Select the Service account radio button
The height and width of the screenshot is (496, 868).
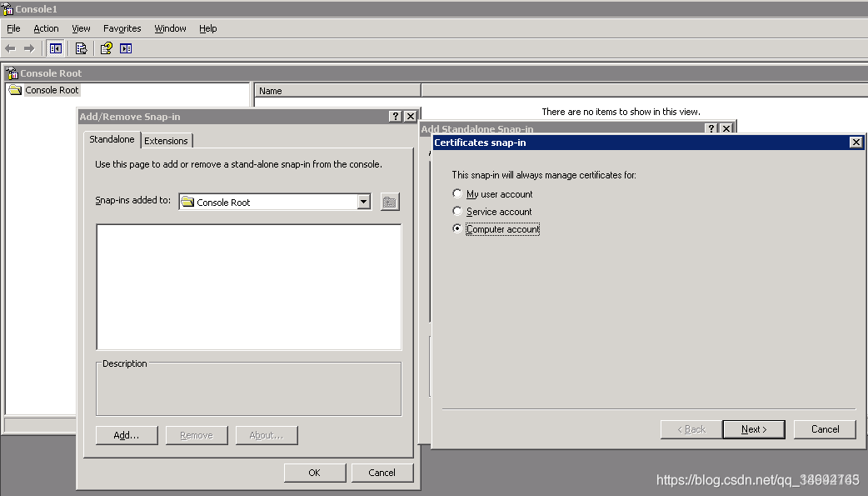pyautogui.click(x=457, y=211)
